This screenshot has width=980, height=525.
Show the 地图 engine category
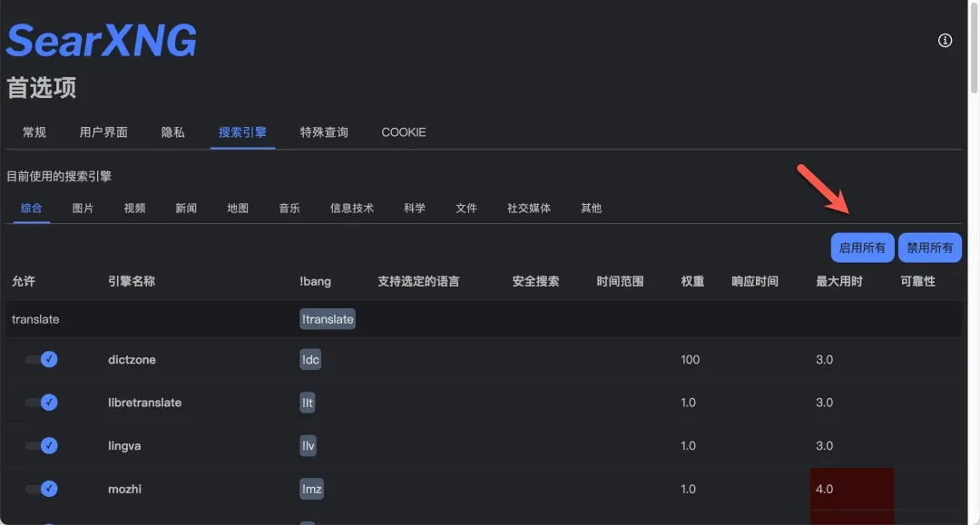click(x=238, y=208)
